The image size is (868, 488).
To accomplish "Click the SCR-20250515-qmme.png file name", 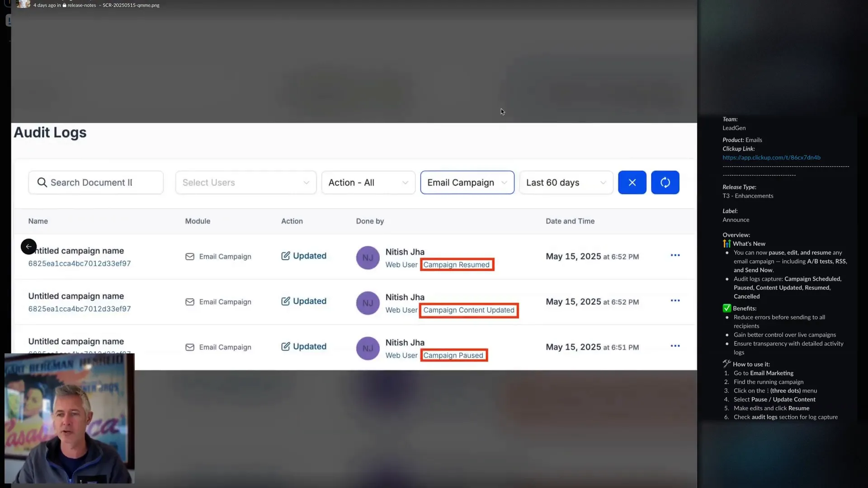I will [131, 5].
